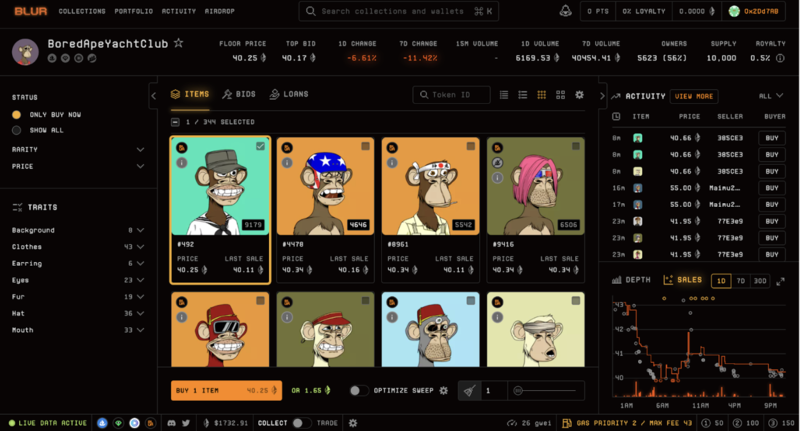Image resolution: width=800 pixels, height=431 pixels.
Task: Open the Optimize Sweep settings gear
Action: [x=444, y=390]
